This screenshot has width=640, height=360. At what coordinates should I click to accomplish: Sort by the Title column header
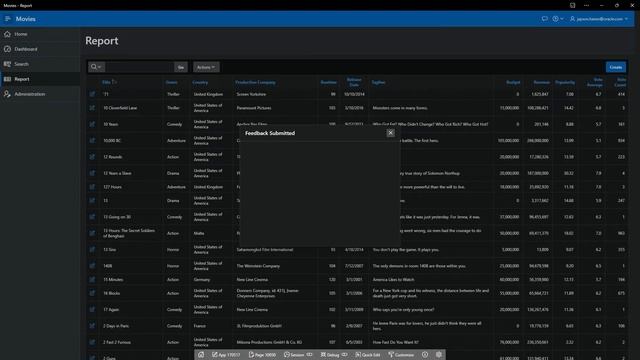click(x=107, y=82)
